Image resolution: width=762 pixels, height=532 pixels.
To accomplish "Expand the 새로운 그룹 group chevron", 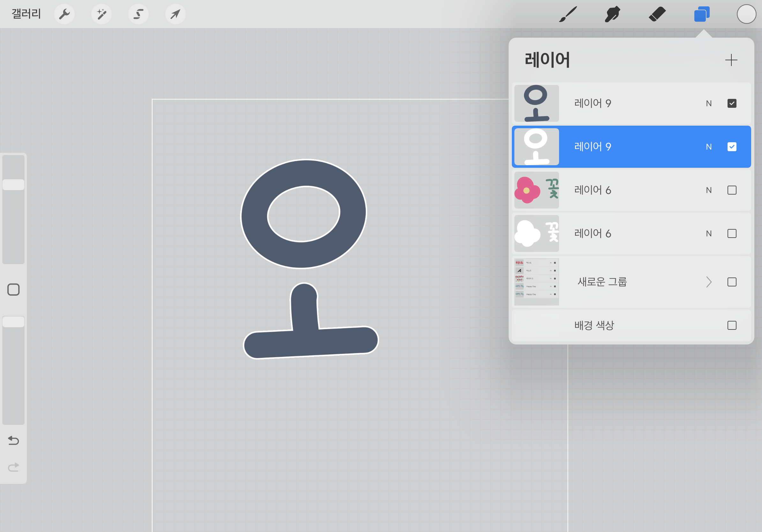I will (709, 282).
